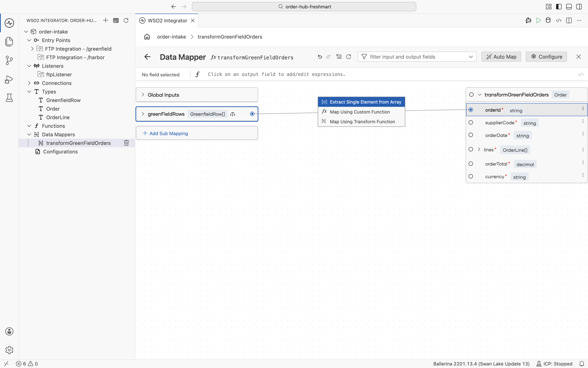588x368 pixels.
Task: Expand the Global Inputs section
Action: 143,95
